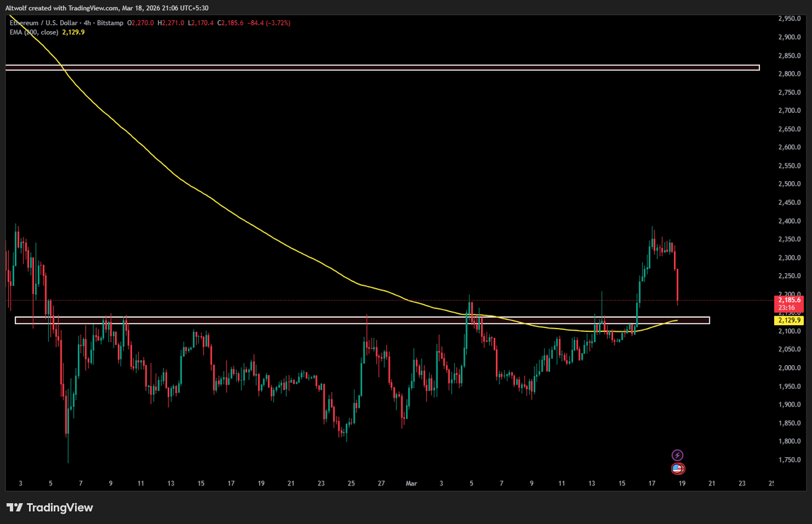Click the 'Altwolf created with TradingView.com' header text

point(63,7)
